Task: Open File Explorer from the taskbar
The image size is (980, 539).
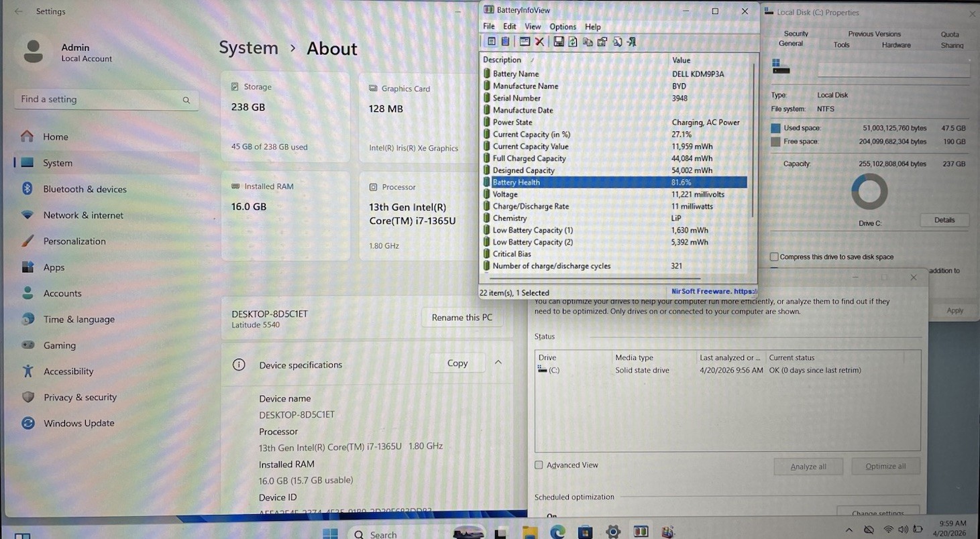Action: 530,533
